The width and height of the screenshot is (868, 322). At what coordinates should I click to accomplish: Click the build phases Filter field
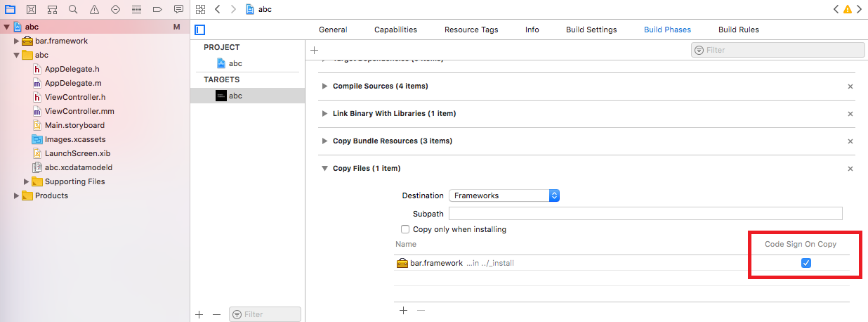[x=777, y=50]
